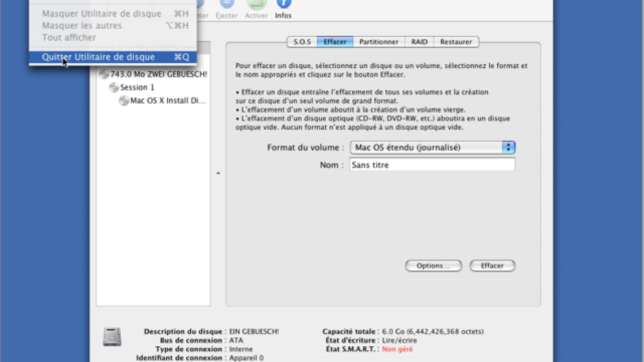The height and width of the screenshot is (362, 644).
Task: Select 743.0 Mo ZWEI GEBUESCH! text in sidebar
Action: 159,74
